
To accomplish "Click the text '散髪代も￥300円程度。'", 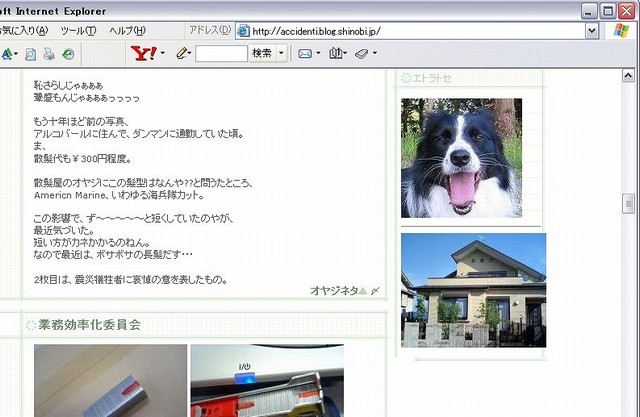I will [x=82, y=159].
